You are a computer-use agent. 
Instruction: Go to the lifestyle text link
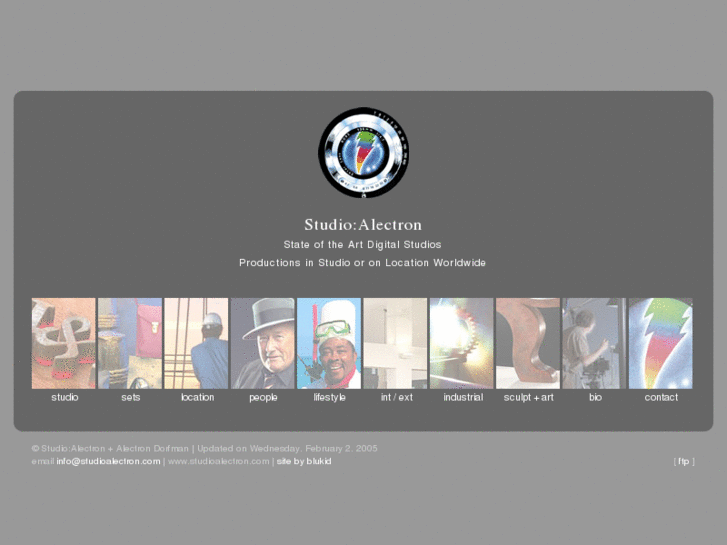click(330, 398)
